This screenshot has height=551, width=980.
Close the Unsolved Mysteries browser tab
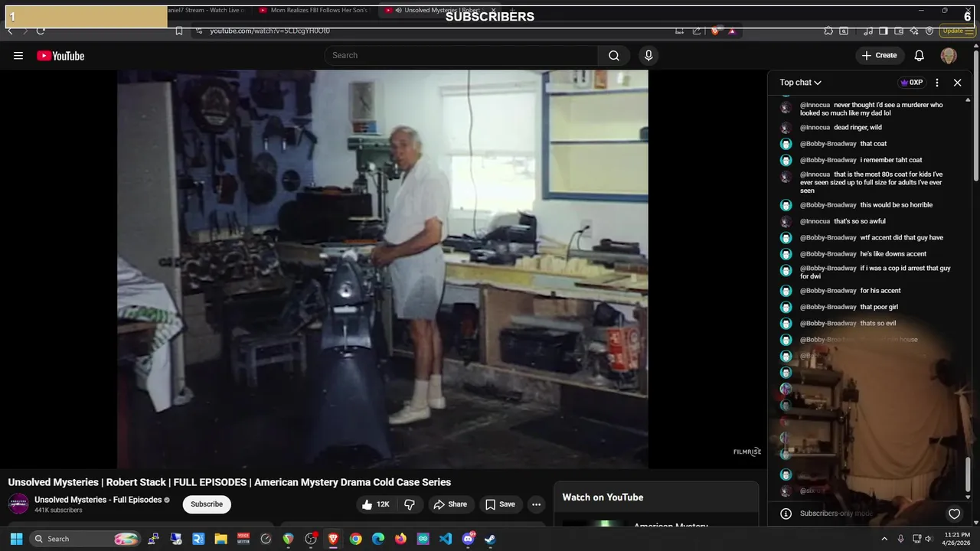pyautogui.click(x=494, y=11)
